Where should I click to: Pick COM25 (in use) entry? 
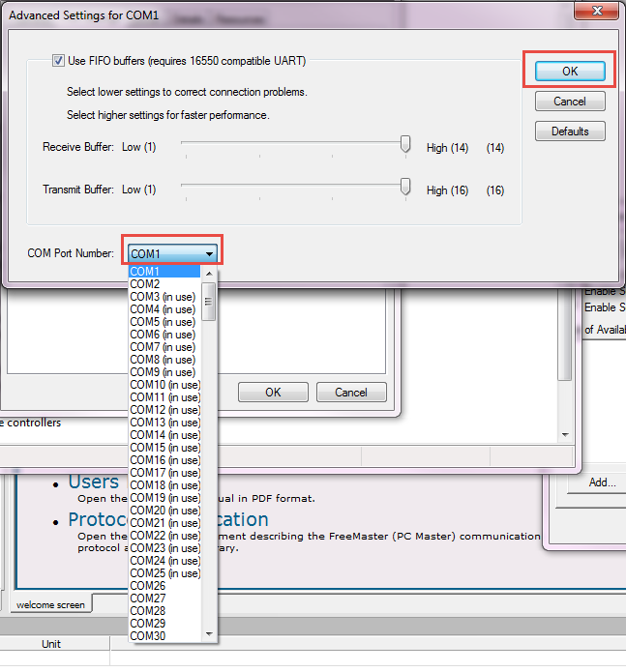click(x=164, y=573)
